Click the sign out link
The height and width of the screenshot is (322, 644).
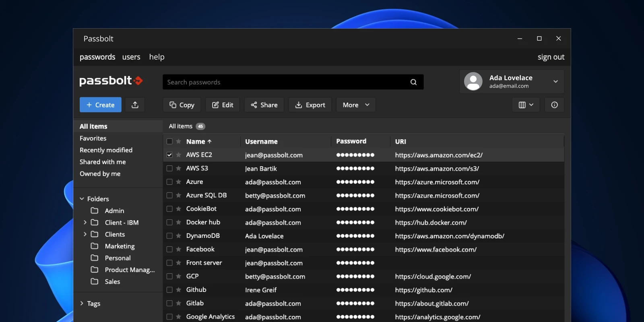pos(551,57)
